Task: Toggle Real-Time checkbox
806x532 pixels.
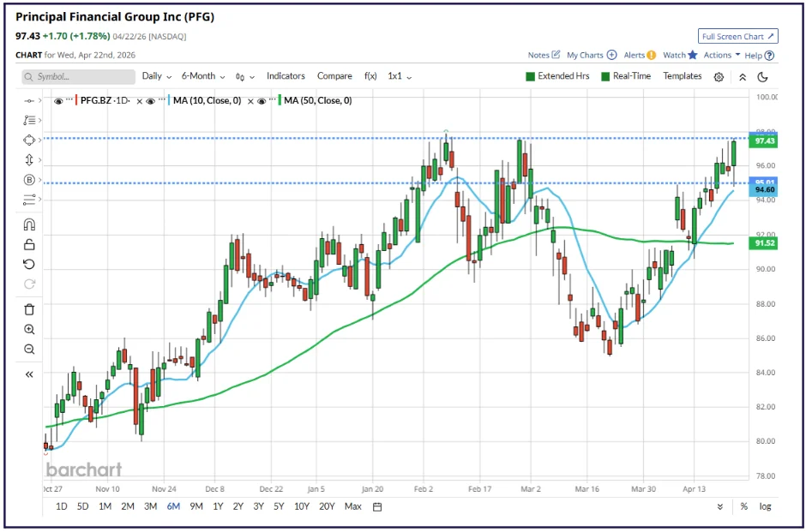Action: tap(605, 76)
